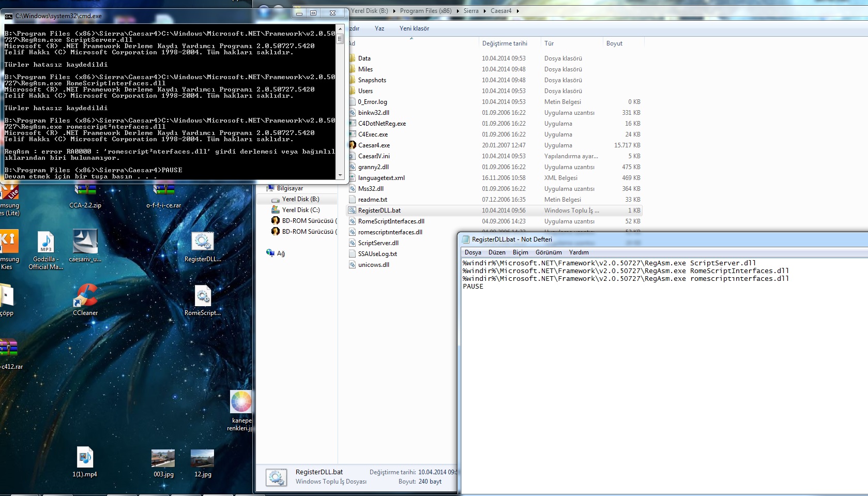The width and height of the screenshot is (868, 496).
Task: Click Yeni klasör in Explorer toolbar
Action: click(414, 28)
